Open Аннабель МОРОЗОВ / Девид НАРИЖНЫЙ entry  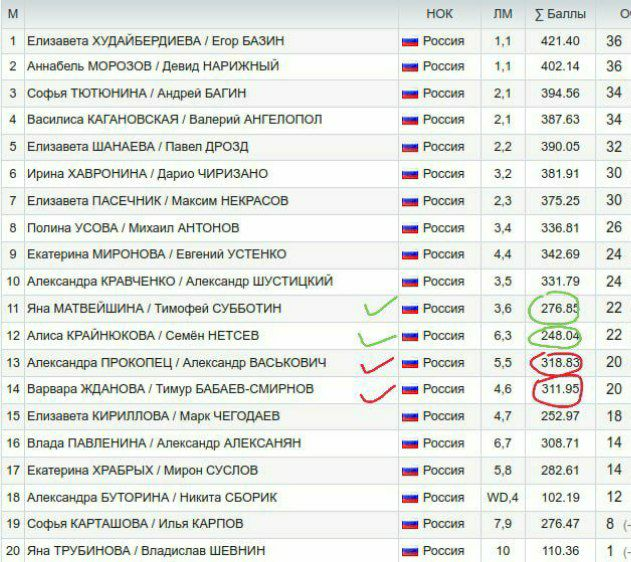tap(152, 66)
